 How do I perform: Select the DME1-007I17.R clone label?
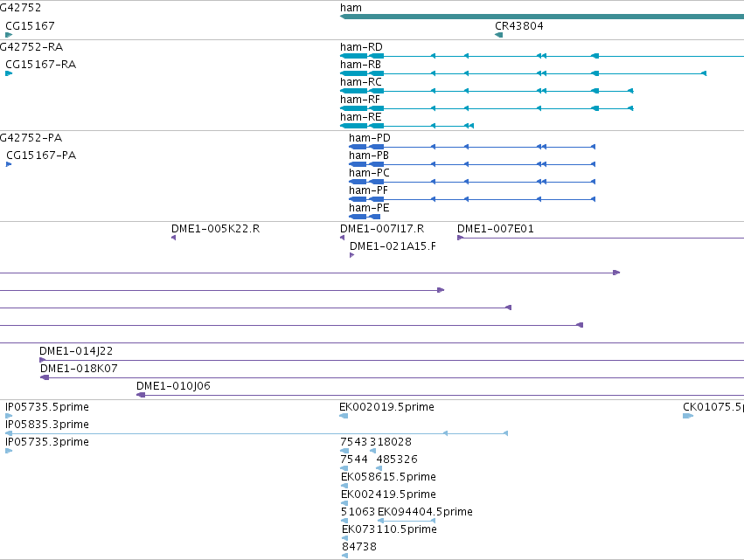(382, 229)
